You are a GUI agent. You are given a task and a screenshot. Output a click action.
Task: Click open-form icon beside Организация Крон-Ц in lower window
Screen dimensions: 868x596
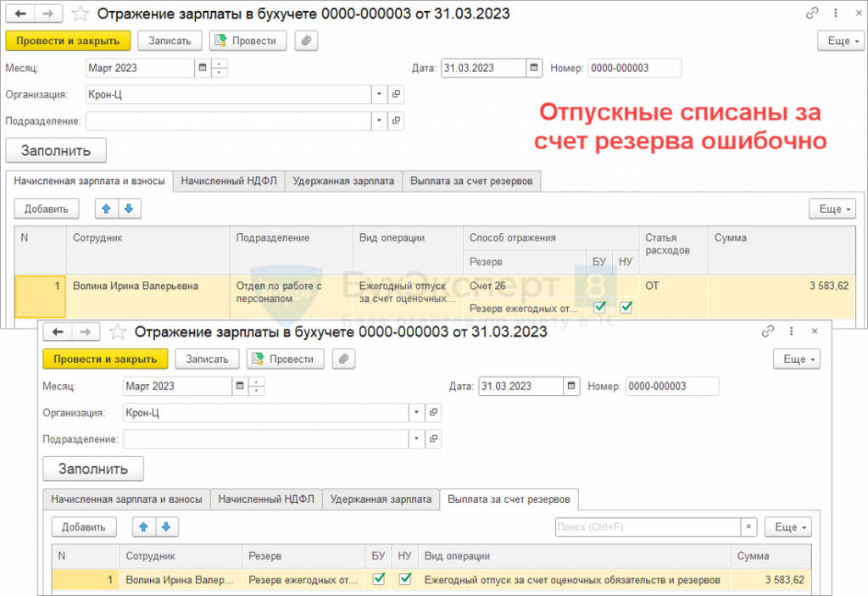tap(433, 413)
